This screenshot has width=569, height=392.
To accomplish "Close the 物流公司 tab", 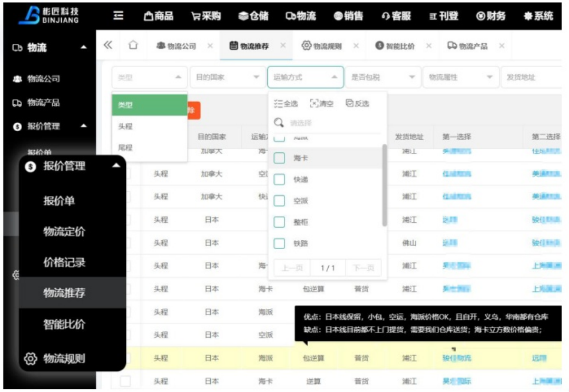I will click(210, 46).
